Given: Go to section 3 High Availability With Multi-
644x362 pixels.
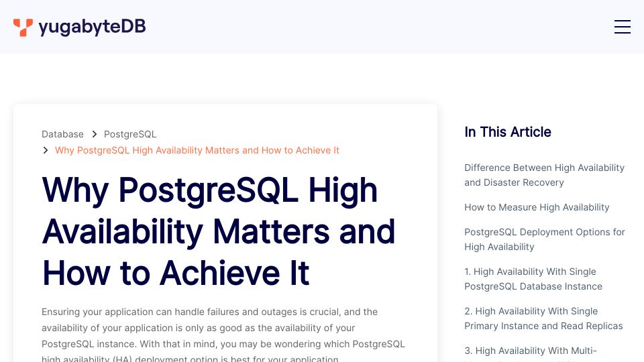Looking at the screenshot, I should (531, 351).
